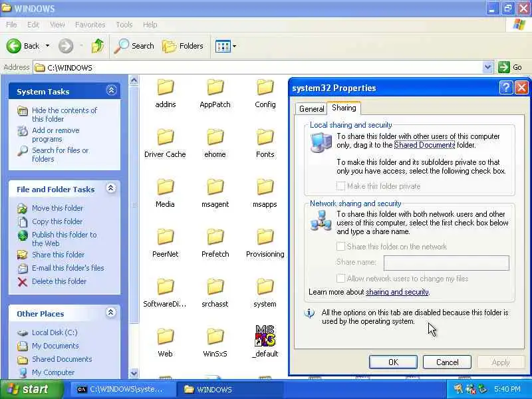This screenshot has height=399, width=532.
Task: Collapse the Other Places panel
Action: pyautogui.click(x=111, y=312)
